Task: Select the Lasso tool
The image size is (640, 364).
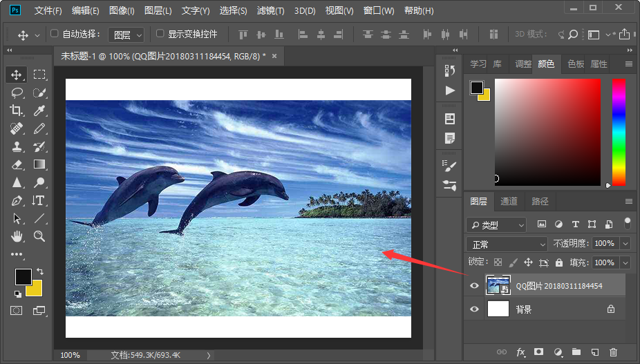Action: point(17,93)
